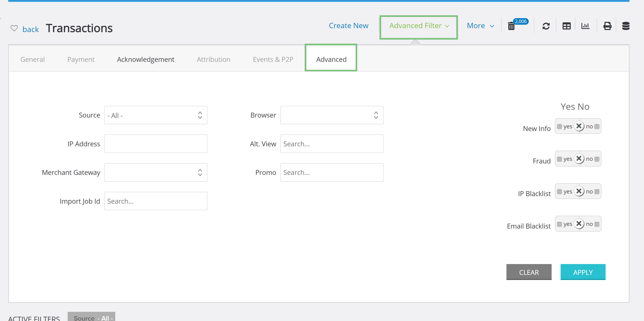Viewport: 644px width, 321px height.
Task: Open the Merchant Gateway dropdown
Action: tap(156, 172)
